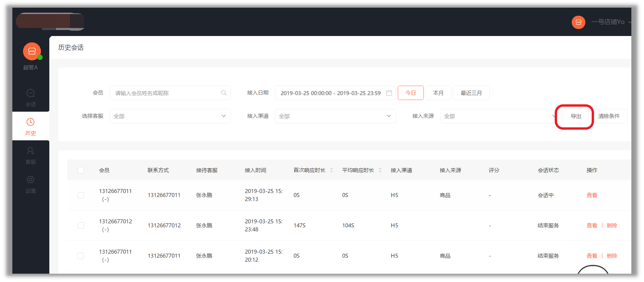
Task: Click 删除 for member 13126677012 row
Action: point(612,226)
